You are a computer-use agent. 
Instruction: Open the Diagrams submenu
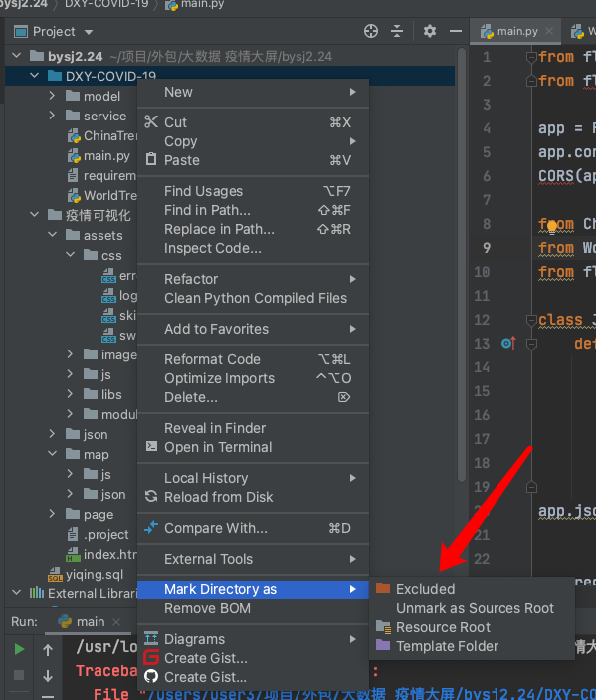tap(253, 639)
